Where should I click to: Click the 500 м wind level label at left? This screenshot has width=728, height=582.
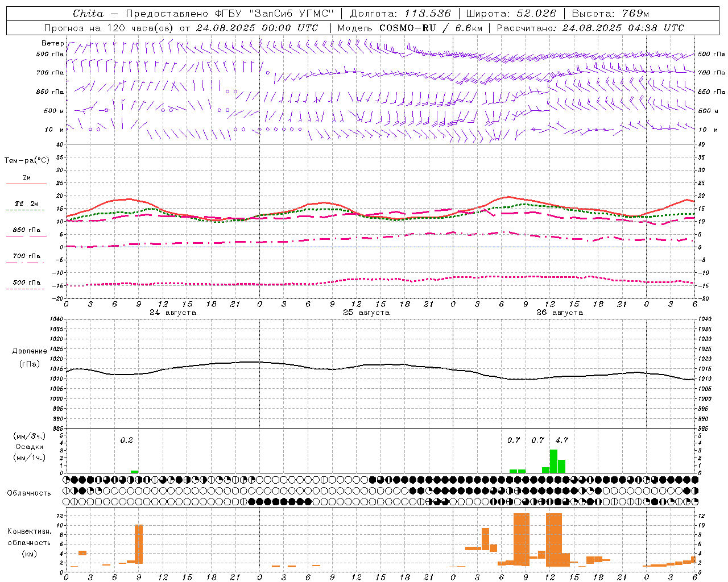[x=55, y=111]
